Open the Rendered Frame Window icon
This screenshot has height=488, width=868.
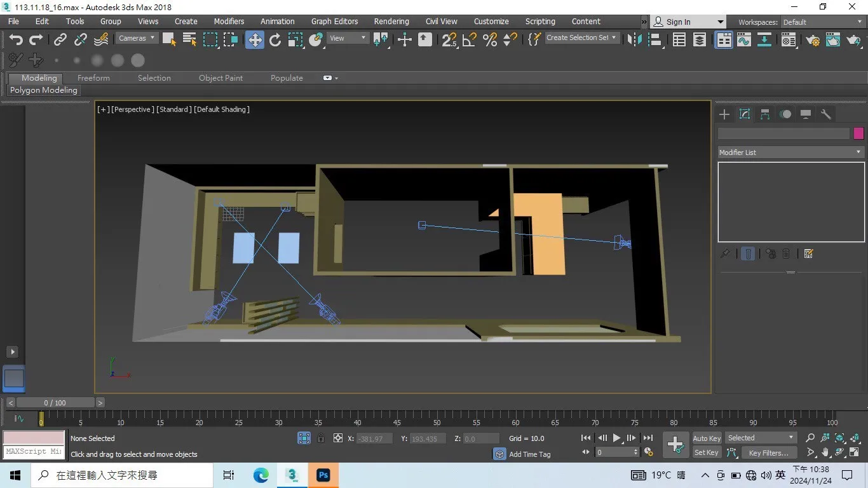click(x=833, y=39)
